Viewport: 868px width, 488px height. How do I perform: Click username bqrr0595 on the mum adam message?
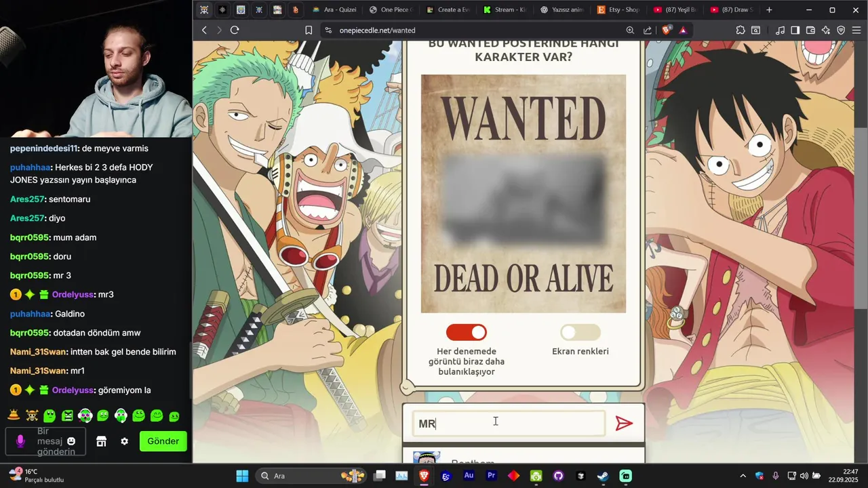click(29, 237)
